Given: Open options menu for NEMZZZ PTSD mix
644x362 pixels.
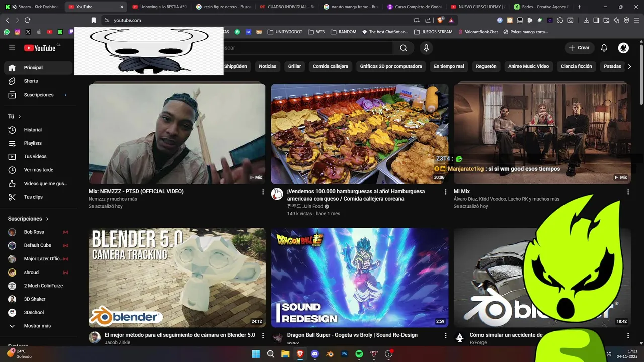Looking at the screenshot, I should [x=263, y=192].
